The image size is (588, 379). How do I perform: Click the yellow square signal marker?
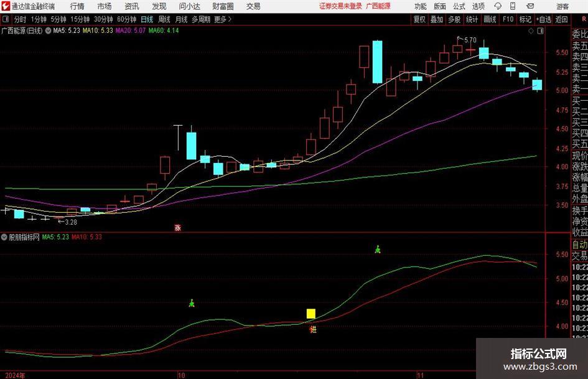pos(311,314)
